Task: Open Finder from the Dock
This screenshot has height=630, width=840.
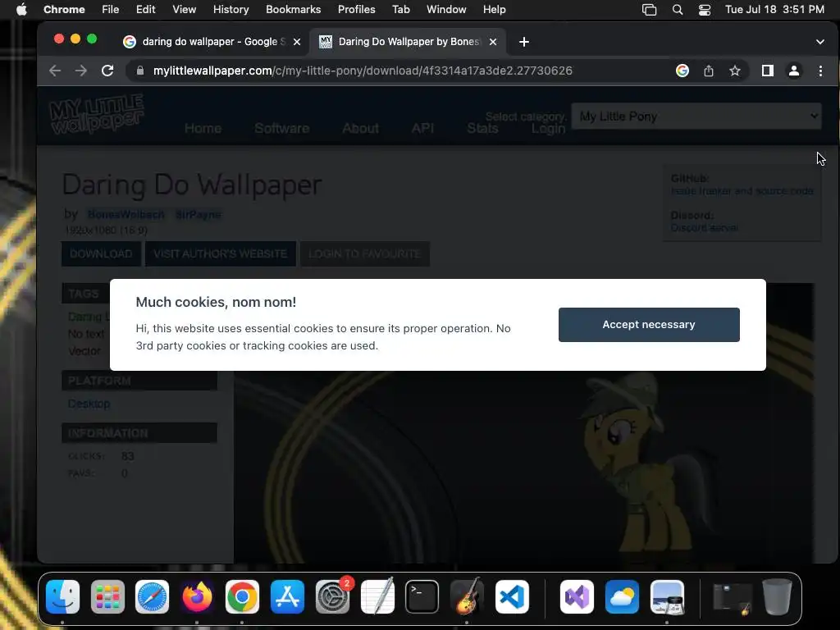Action: (62, 597)
